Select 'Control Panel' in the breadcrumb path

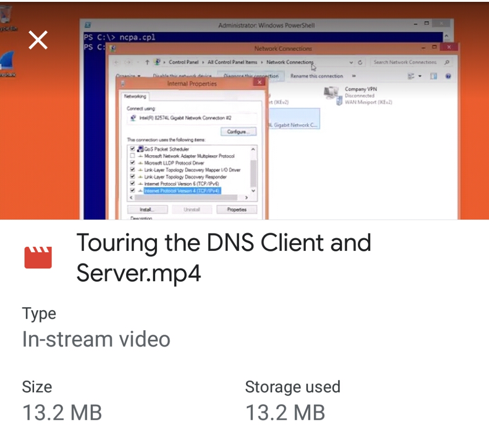183,62
